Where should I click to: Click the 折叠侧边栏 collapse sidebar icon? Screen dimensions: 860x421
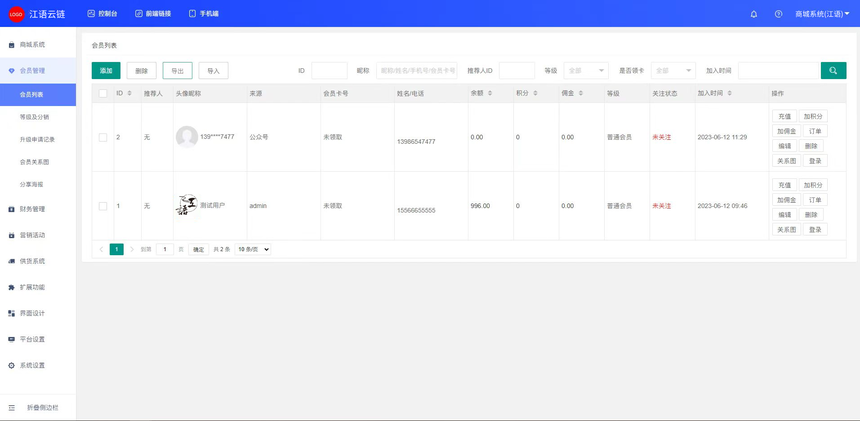click(12, 408)
